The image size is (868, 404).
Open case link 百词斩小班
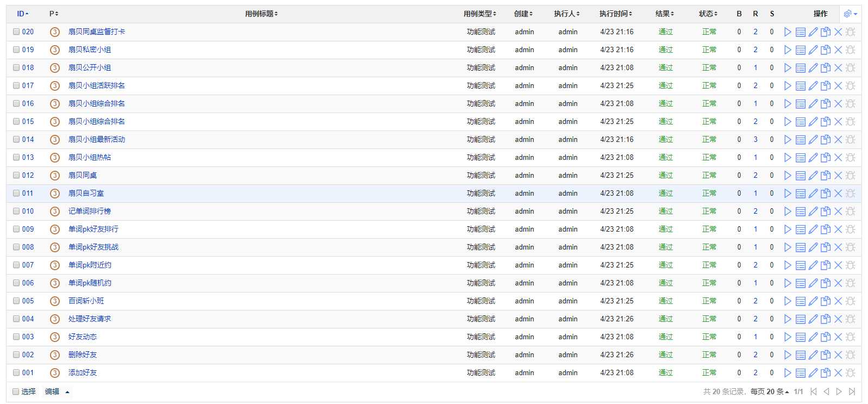[86, 301]
